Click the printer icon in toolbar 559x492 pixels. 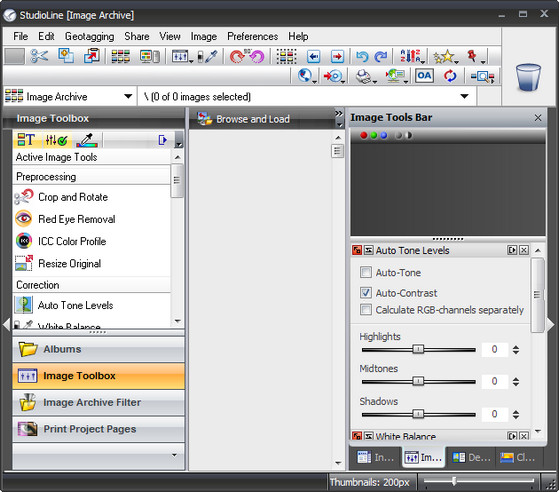click(x=364, y=76)
